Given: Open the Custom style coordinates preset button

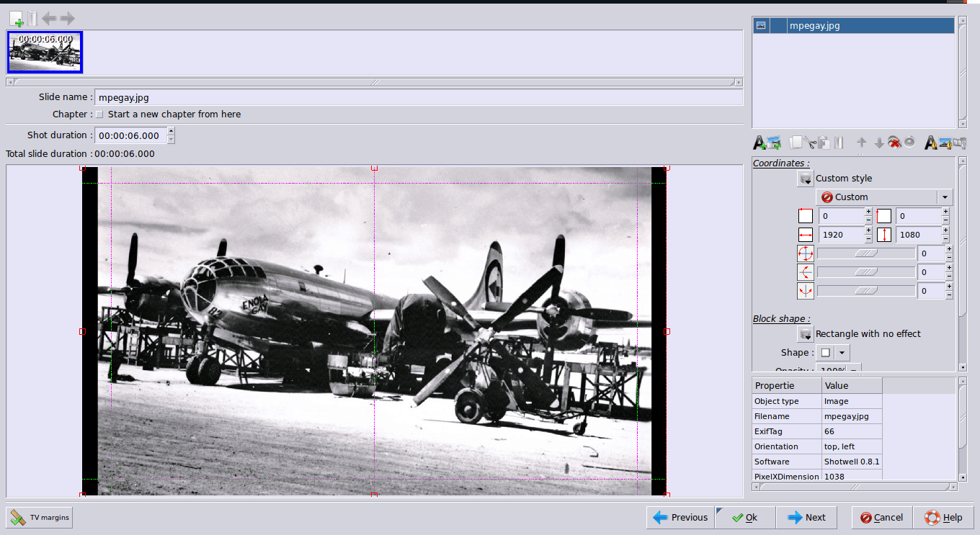Looking at the screenshot, I should click(x=806, y=179).
